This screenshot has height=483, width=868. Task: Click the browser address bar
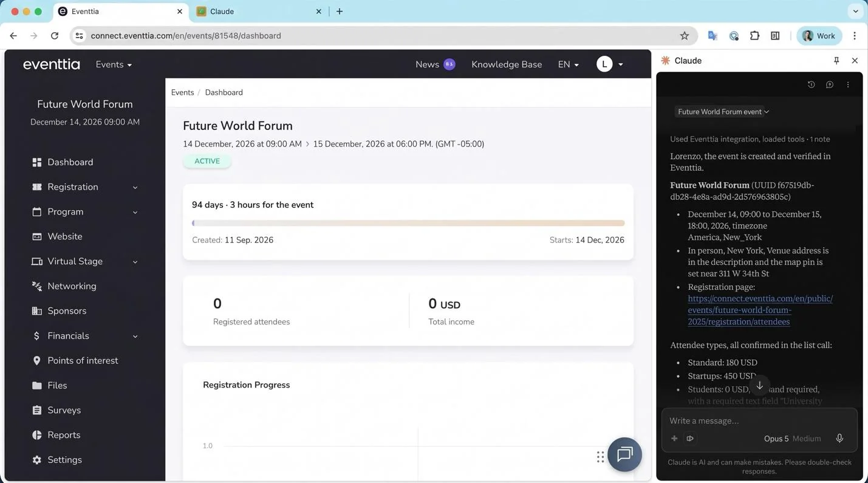click(383, 36)
